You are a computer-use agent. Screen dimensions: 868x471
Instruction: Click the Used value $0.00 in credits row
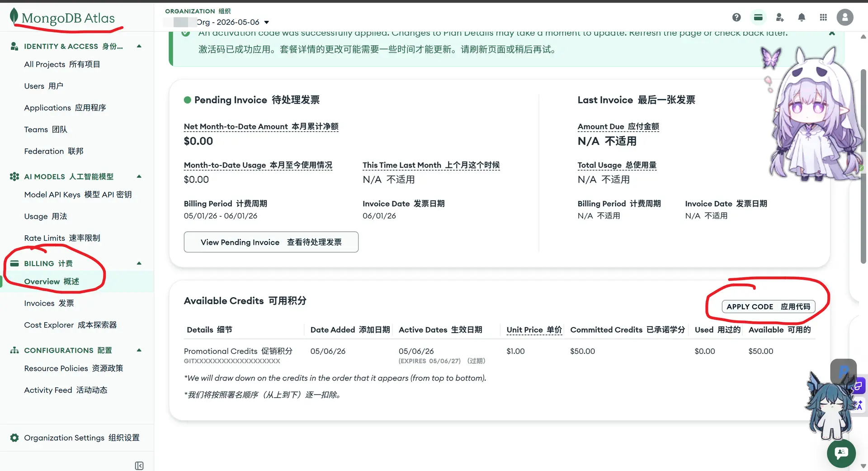(705, 351)
